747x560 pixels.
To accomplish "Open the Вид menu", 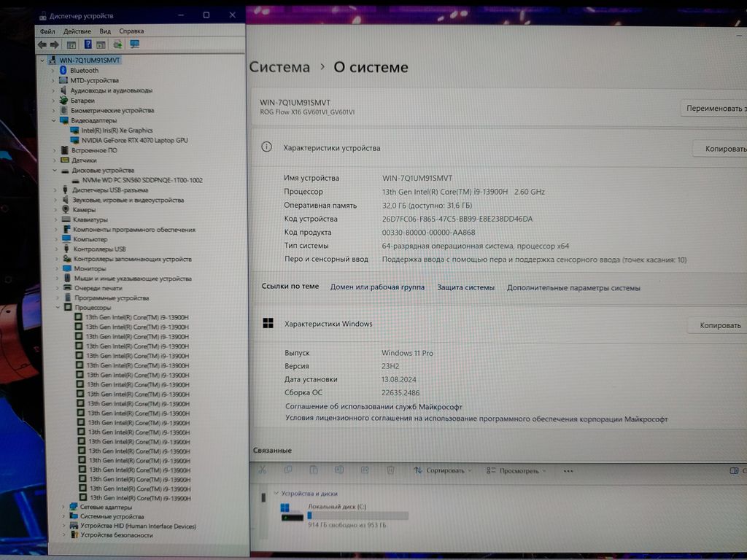I will (x=105, y=31).
